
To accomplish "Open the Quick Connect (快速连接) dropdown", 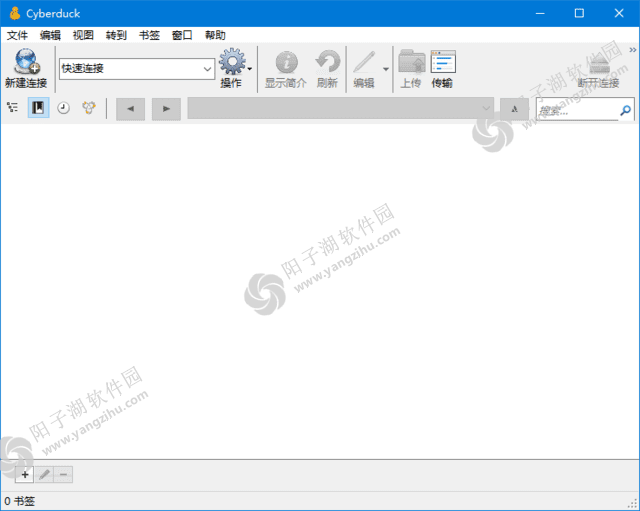I will tap(207, 69).
